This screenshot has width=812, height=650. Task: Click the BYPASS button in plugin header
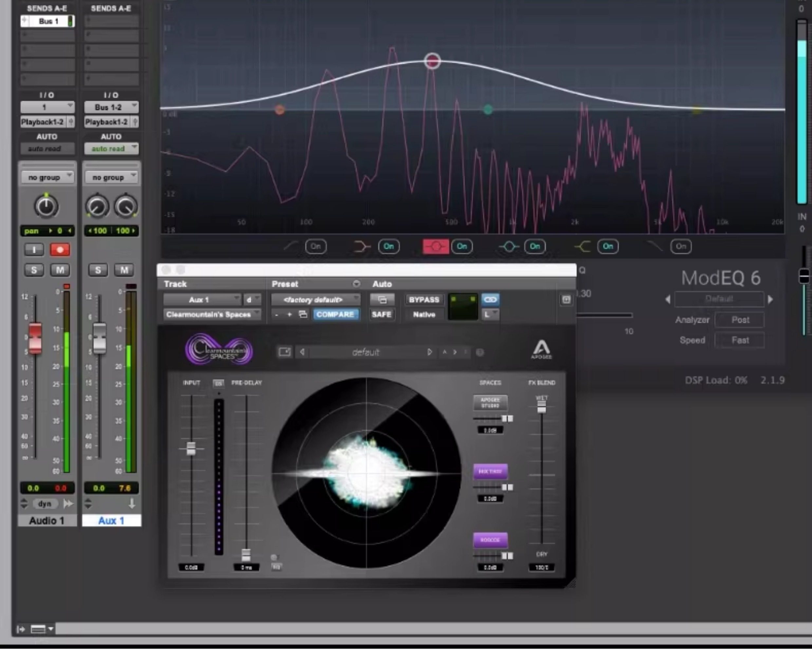[x=424, y=299]
